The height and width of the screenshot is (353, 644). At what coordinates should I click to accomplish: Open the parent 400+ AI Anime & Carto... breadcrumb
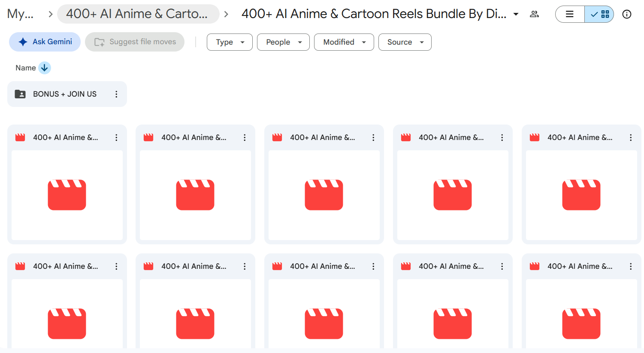point(138,14)
